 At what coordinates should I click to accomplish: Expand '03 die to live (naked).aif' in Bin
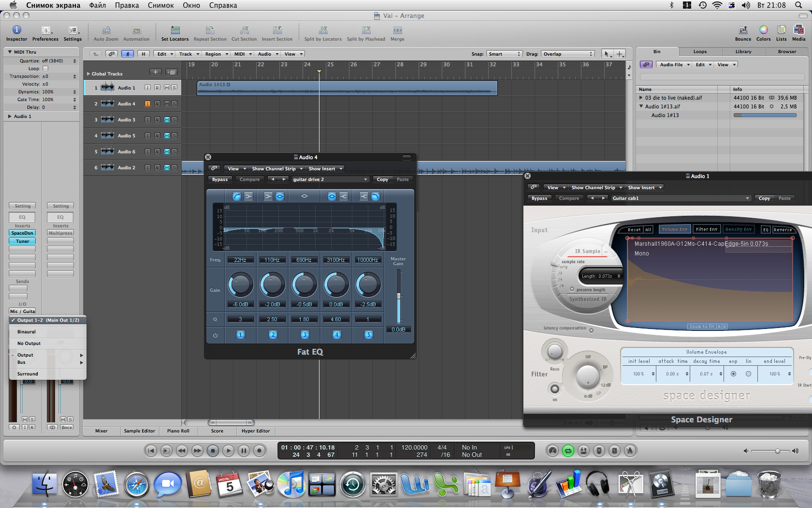[x=641, y=98]
